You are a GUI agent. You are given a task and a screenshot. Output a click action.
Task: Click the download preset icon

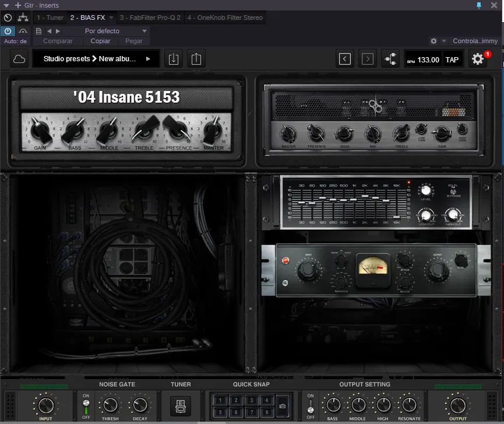pos(174,59)
